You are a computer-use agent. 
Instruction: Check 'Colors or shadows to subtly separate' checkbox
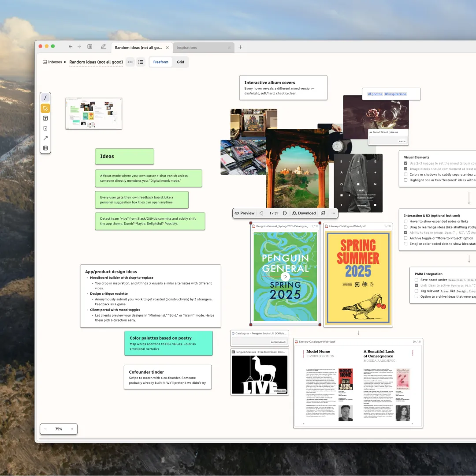point(405,174)
